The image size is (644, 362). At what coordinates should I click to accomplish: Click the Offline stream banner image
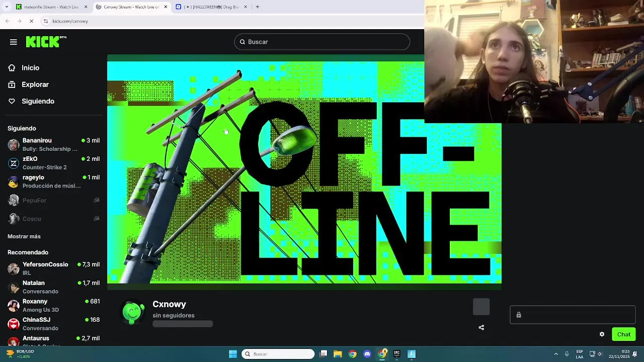tap(304, 172)
